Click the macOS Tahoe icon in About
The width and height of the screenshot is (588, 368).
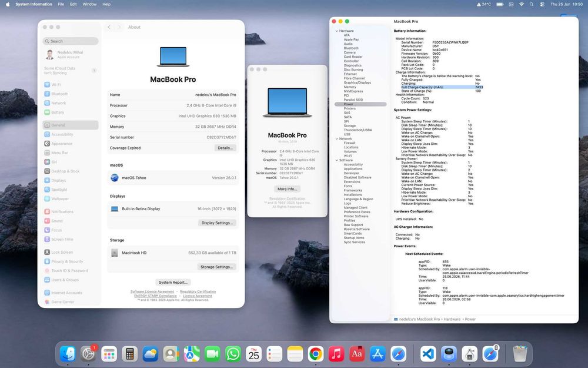[115, 178]
